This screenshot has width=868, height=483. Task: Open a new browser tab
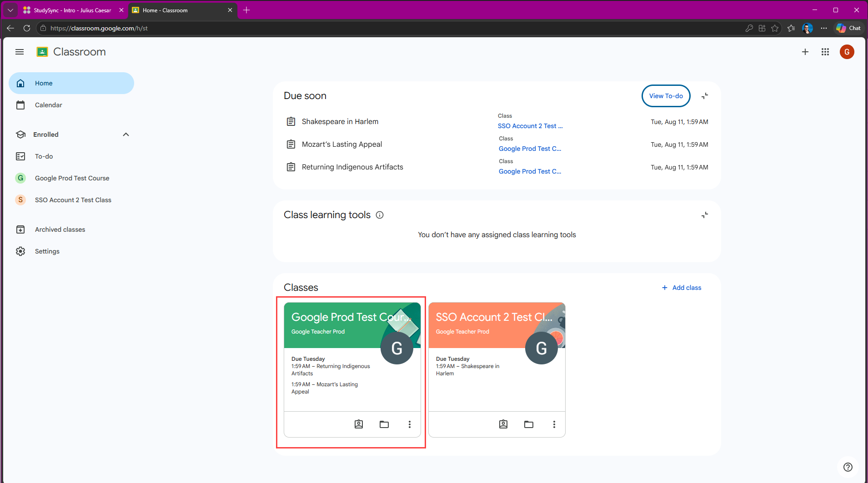tap(246, 10)
